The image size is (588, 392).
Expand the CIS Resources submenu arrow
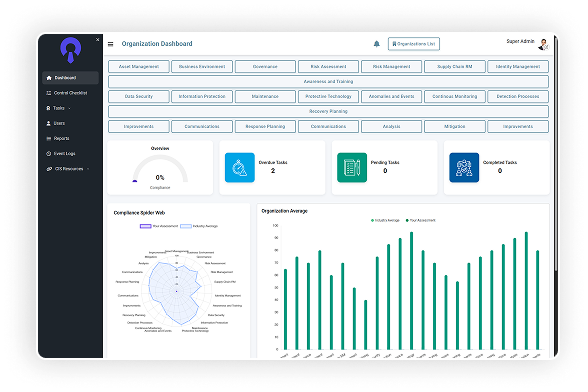88,169
